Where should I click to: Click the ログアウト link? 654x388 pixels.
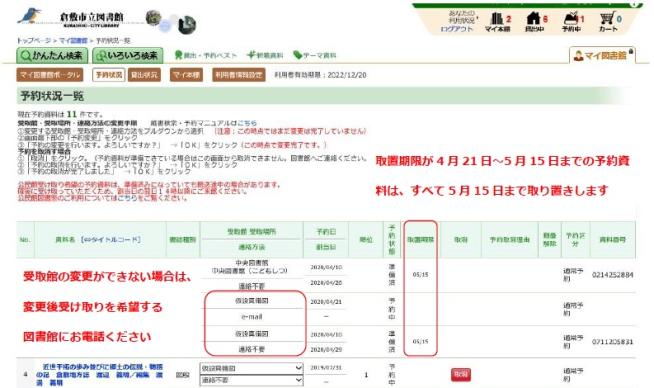coord(457,29)
